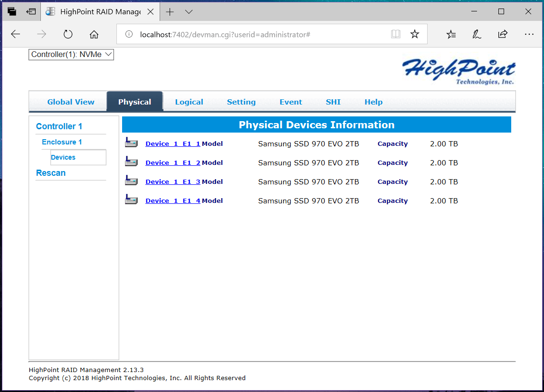Open the SHI tab
The image size is (544, 392).
tap(333, 102)
